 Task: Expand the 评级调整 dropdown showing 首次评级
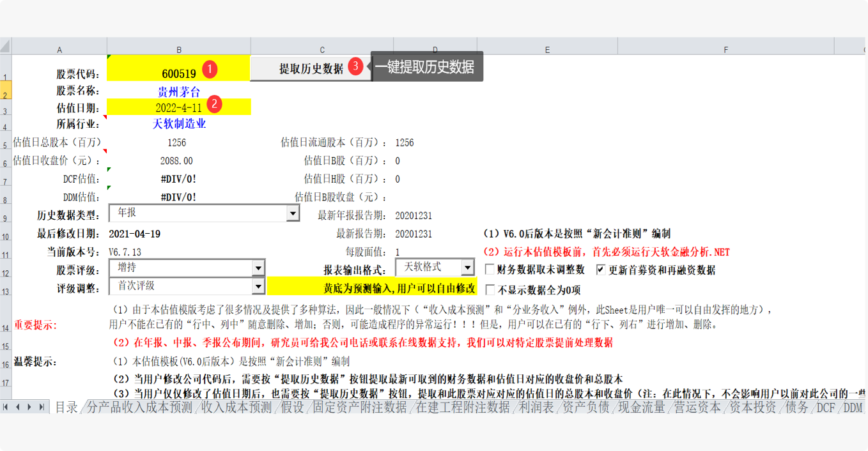pyautogui.click(x=258, y=286)
